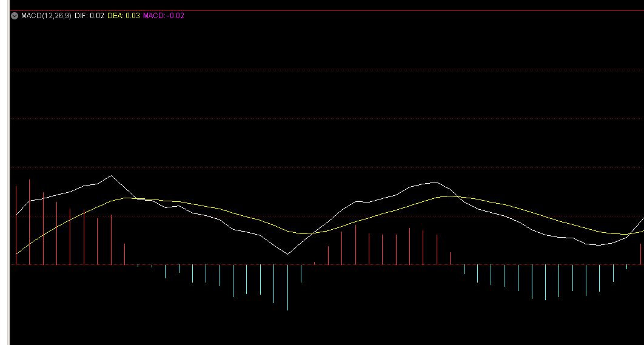Screen dimensions: 644x345
Task: Click the deepest trough of white DIF line
Action: (287, 254)
